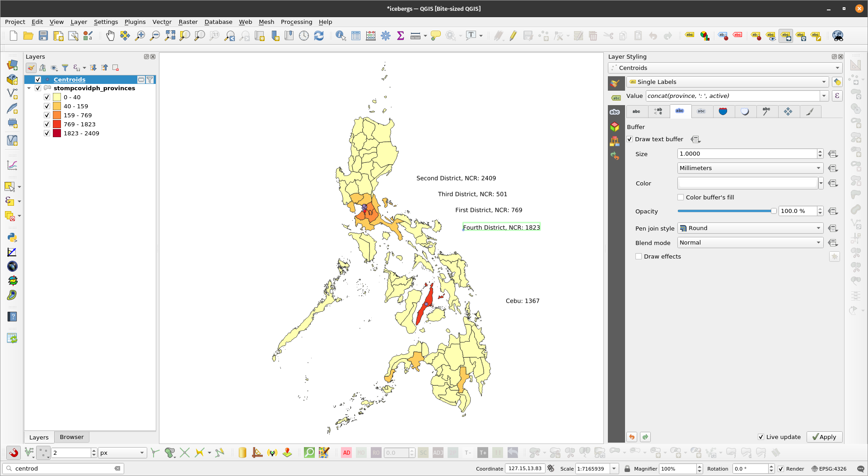This screenshot has width=868, height=476.
Task: Open the Identify Features tool
Action: pyautogui.click(x=341, y=36)
